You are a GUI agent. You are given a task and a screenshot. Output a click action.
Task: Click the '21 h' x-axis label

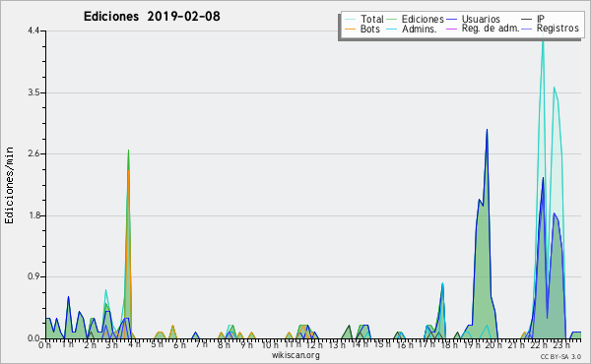515,344
